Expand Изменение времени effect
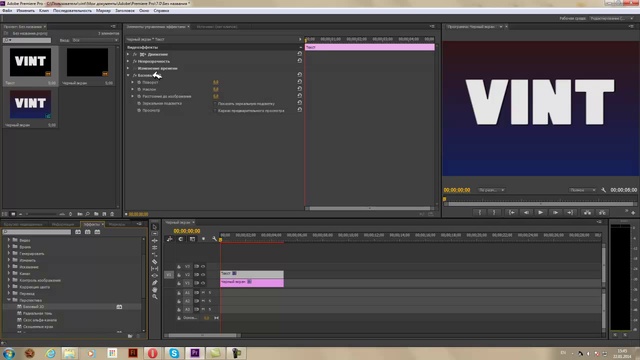Screen dimensions: 640x360 (x=128, y=68)
